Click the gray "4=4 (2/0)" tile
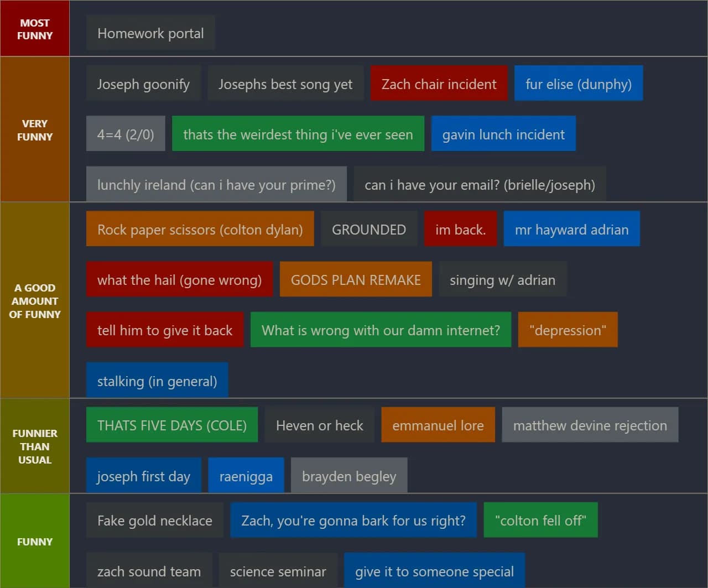Image resolution: width=708 pixels, height=588 pixels. click(126, 134)
